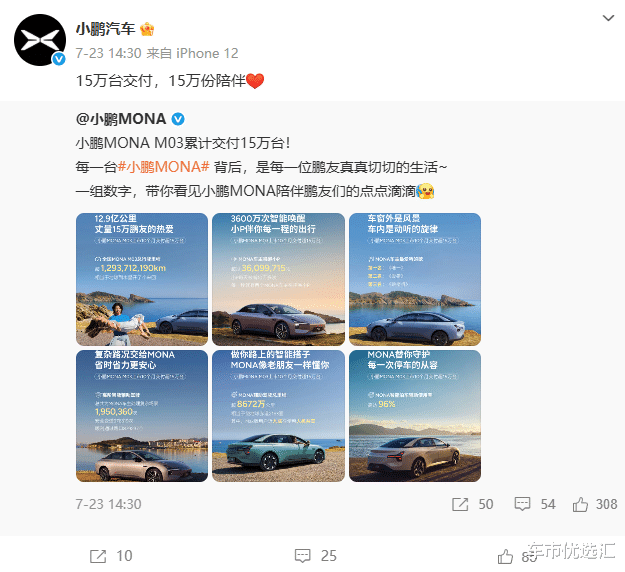Open comments icon showing 54
The image size is (625, 572).
(522, 504)
